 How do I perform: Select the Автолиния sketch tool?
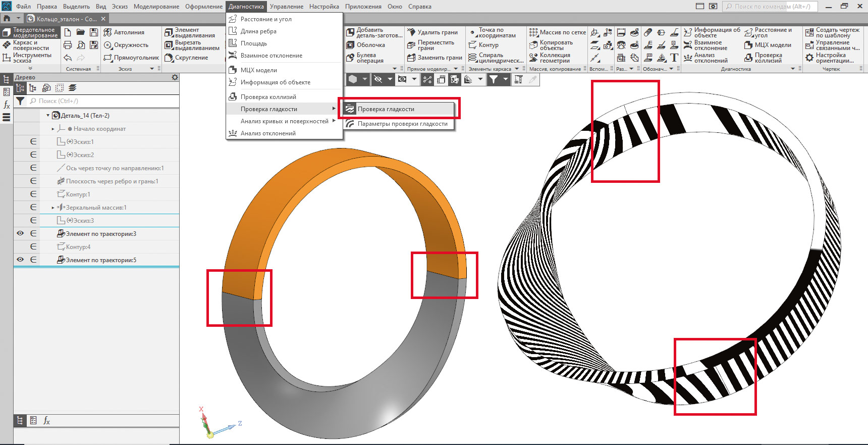[124, 32]
